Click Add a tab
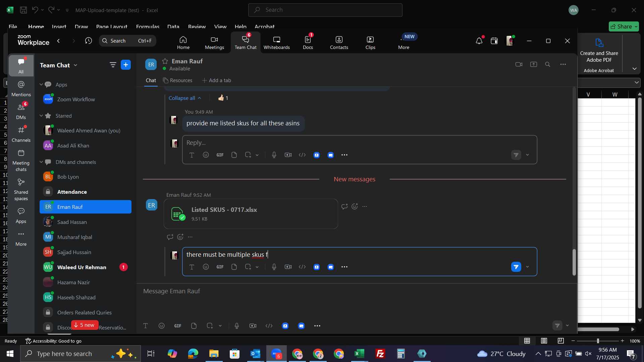The width and height of the screenshot is (644, 362). [217, 80]
